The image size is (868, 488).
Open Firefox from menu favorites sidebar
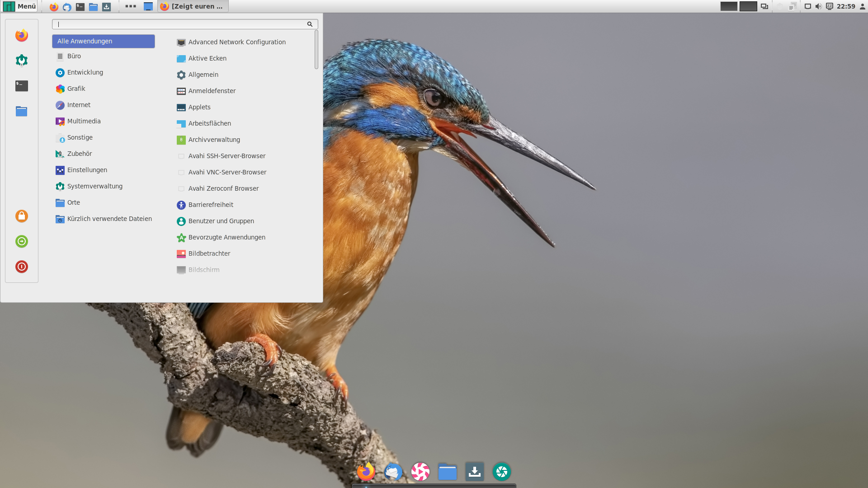click(x=21, y=35)
